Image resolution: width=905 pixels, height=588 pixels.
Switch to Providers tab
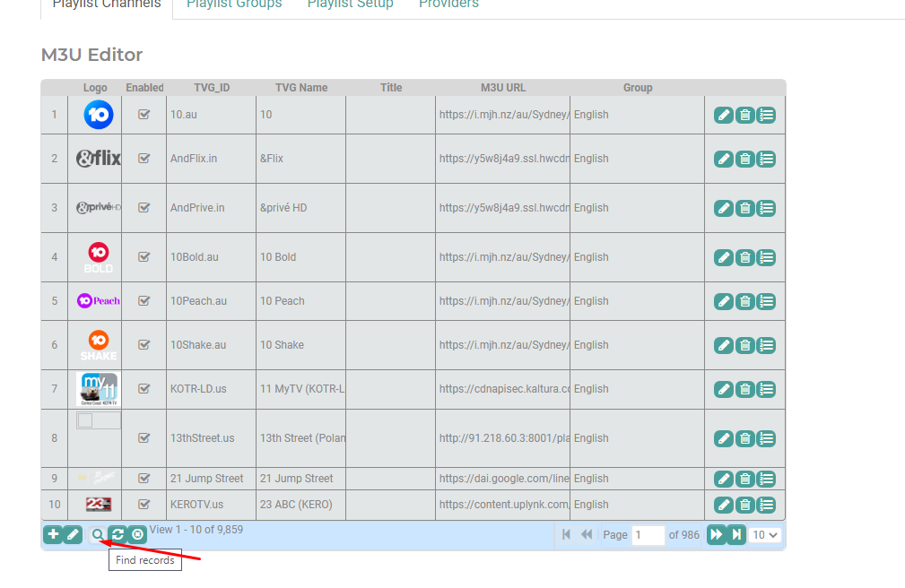449,4
